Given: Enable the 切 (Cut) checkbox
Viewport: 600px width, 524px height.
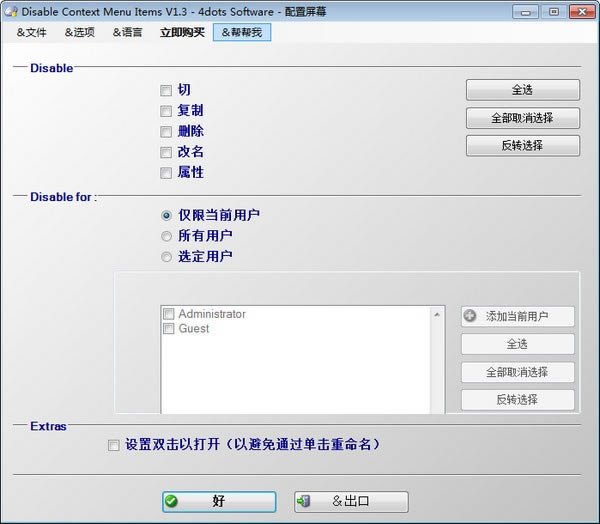Looking at the screenshot, I should (166, 90).
